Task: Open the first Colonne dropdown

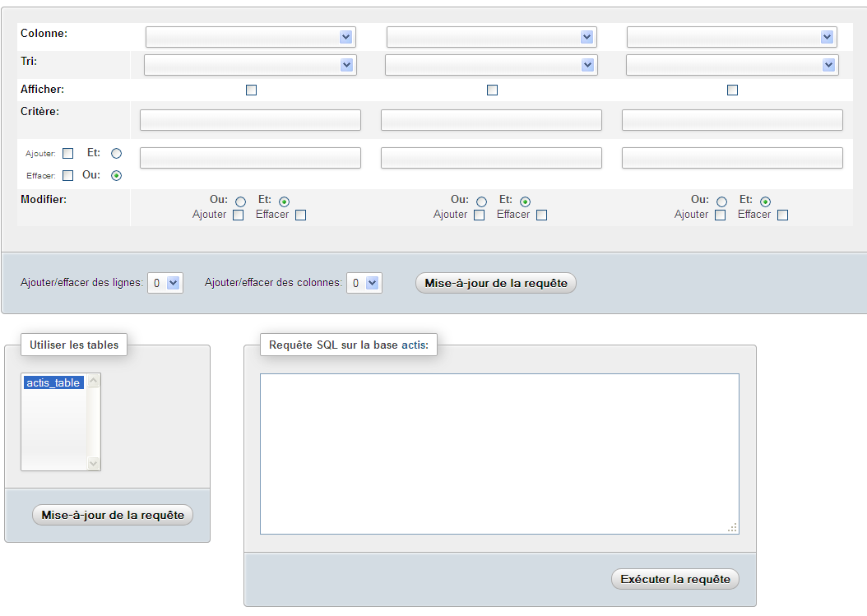Action: click(251, 37)
